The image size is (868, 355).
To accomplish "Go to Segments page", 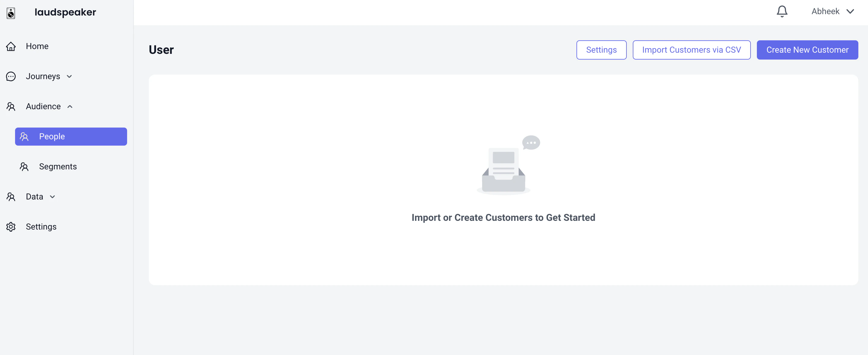I will [x=58, y=167].
